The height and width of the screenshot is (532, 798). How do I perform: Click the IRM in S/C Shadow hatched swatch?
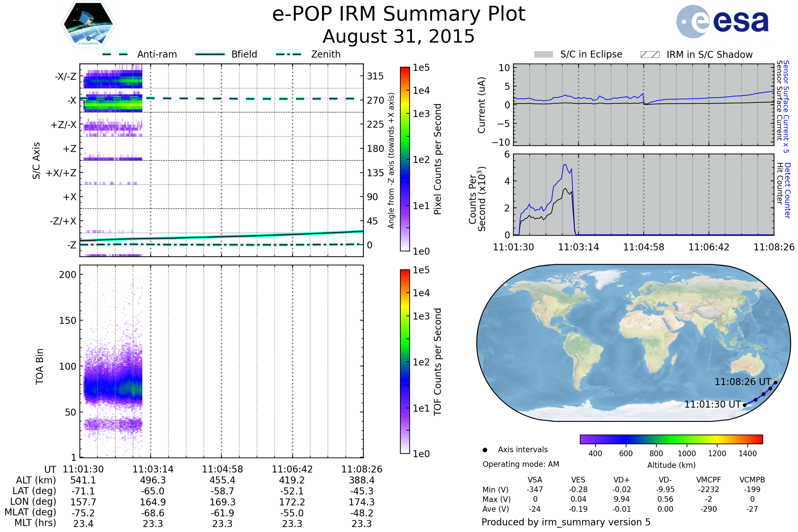[x=650, y=55]
